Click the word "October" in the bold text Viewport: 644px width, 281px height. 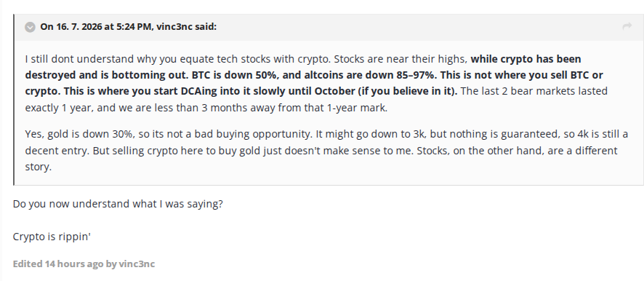tap(336, 91)
